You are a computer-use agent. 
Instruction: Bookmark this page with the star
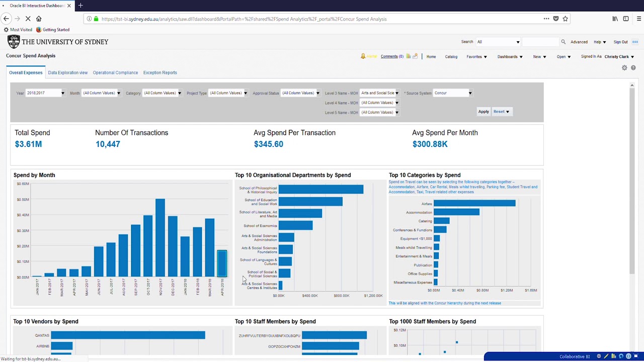pyautogui.click(x=566, y=19)
